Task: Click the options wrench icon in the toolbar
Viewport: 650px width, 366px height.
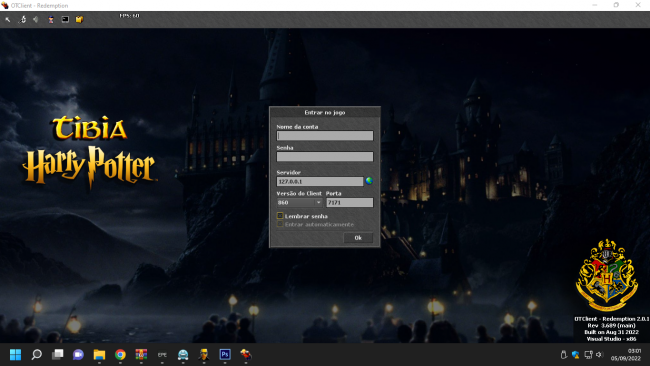Action: (8, 19)
